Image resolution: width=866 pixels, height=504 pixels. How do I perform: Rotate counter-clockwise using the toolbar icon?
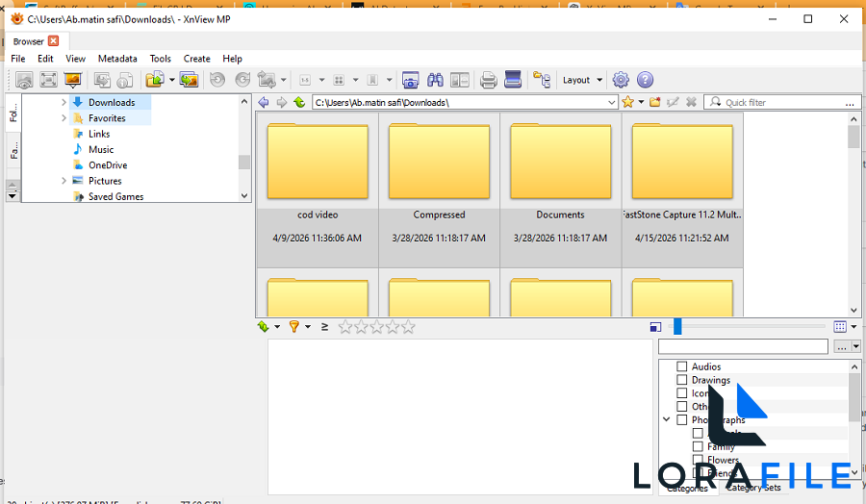click(x=217, y=80)
